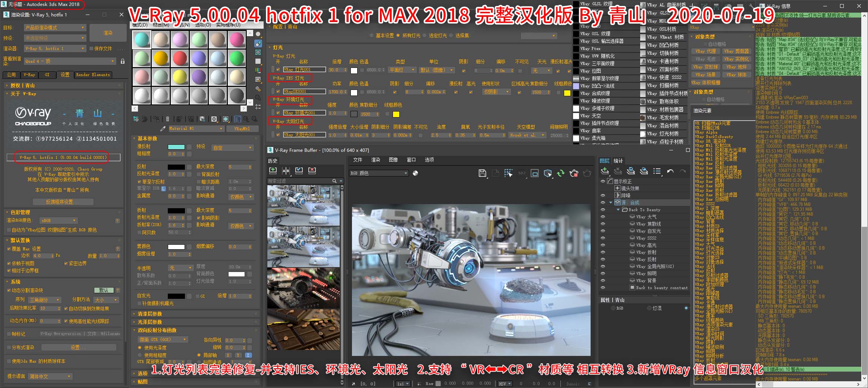Click the Load History Image check icon

coord(299,170)
